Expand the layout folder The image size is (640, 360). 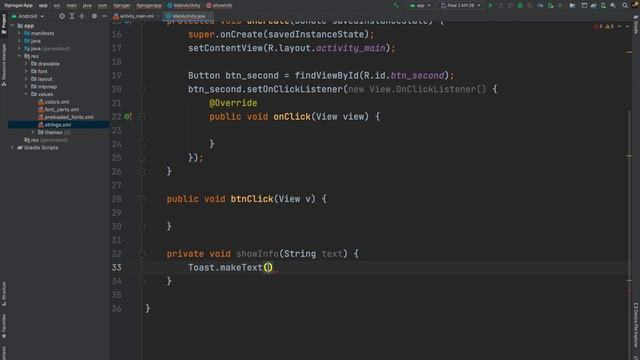[26, 79]
